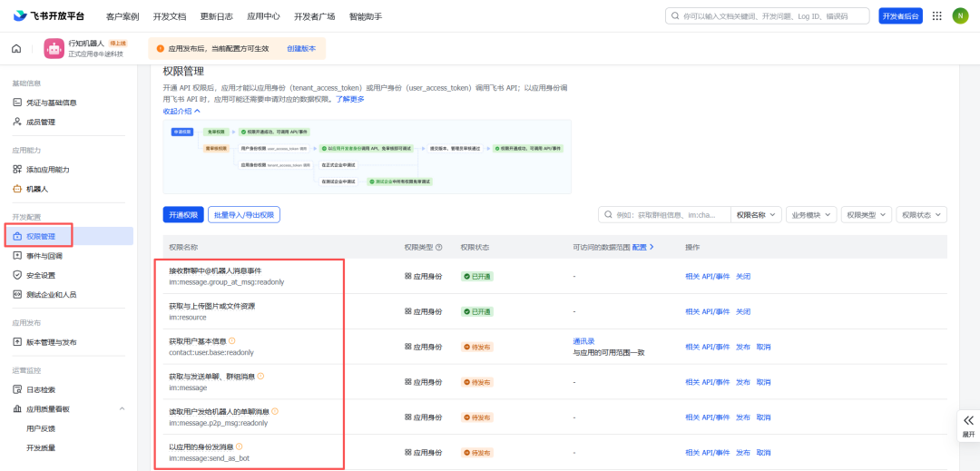Click the 待发布 status of the im:message:send_as_bot row
Screen dimensions: 980x471
click(477, 452)
